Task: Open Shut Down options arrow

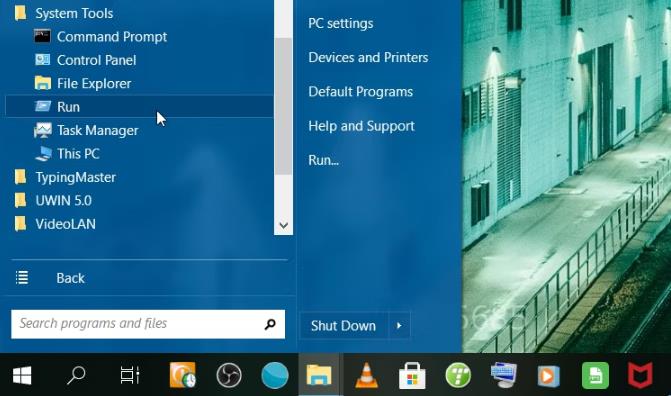Action: coord(399,326)
